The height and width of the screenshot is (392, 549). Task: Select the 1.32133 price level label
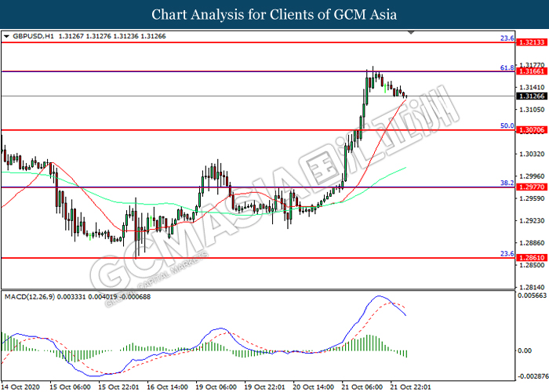(x=532, y=42)
